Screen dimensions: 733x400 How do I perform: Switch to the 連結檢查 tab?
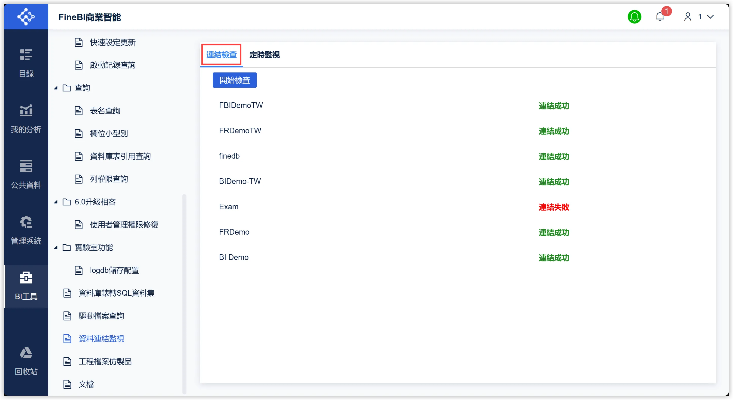coord(221,55)
